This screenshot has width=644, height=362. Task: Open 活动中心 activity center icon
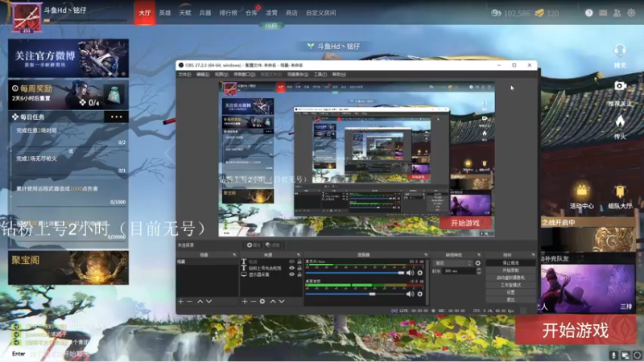pos(581,191)
